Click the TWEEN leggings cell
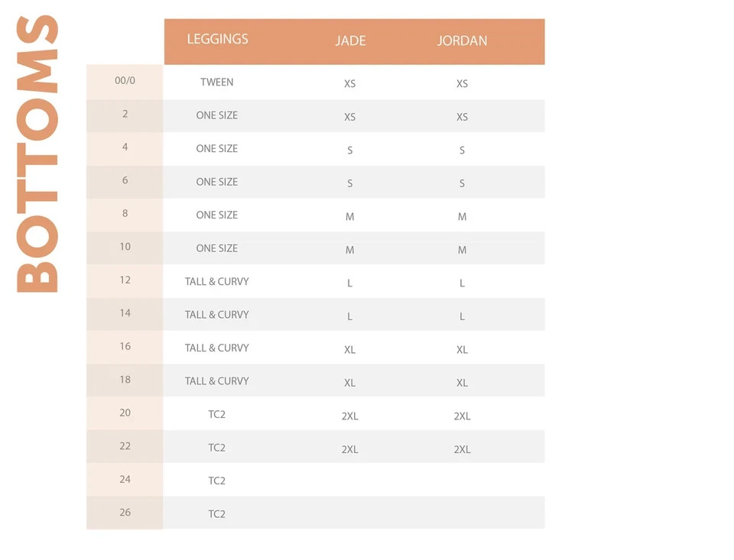 (x=217, y=82)
